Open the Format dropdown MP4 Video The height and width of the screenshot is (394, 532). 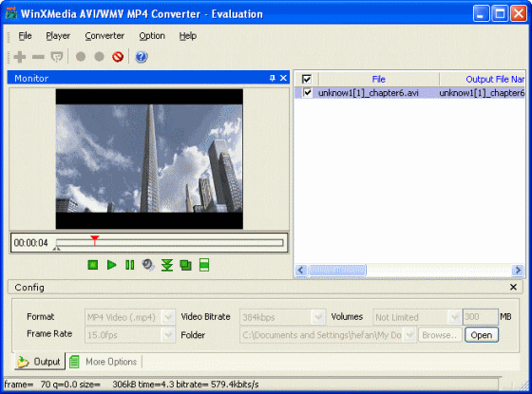pos(168,317)
